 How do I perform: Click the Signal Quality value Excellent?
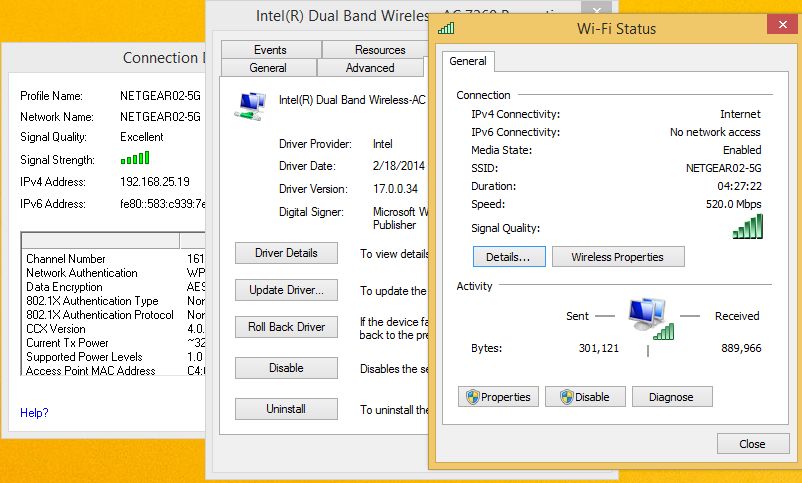(x=142, y=137)
